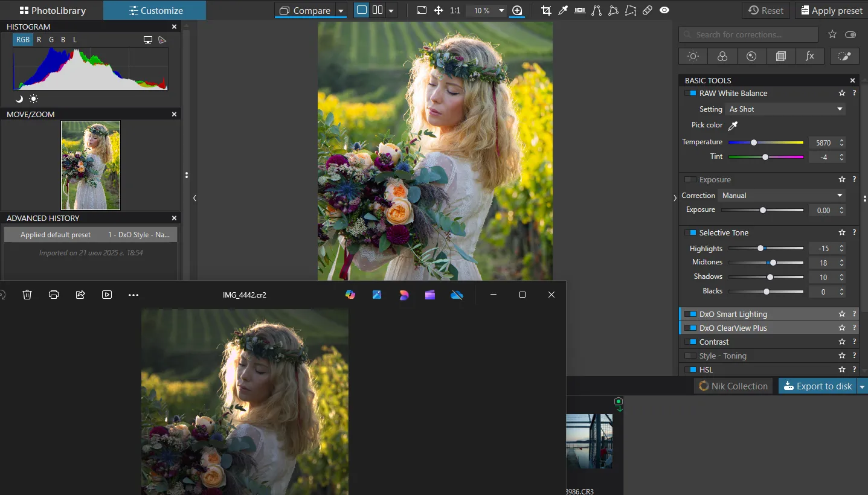The image size is (868, 495).
Task: Toggle show active corrections only switch
Action: [x=851, y=34]
